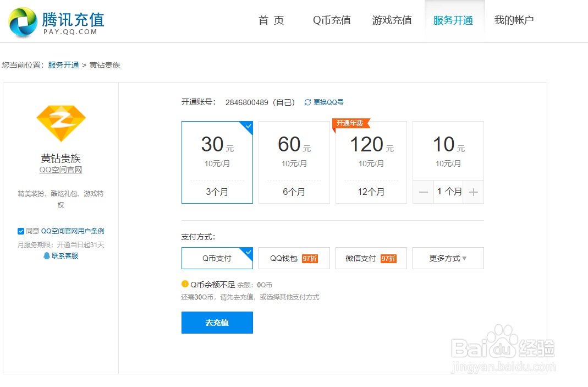
Task: Select the 10元 custom month plan
Action: (448, 151)
